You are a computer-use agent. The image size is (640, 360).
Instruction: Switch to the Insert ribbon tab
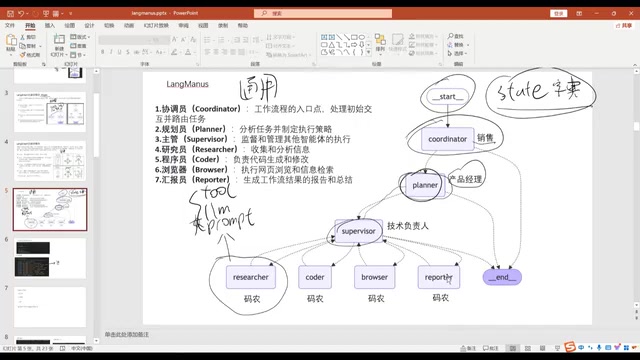coord(49,25)
